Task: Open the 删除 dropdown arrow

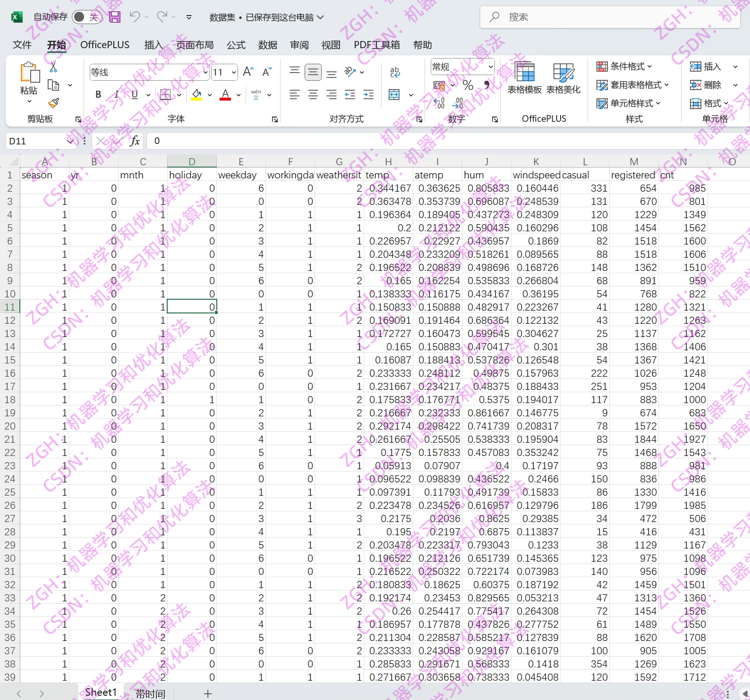Action: pyautogui.click(x=735, y=85)
